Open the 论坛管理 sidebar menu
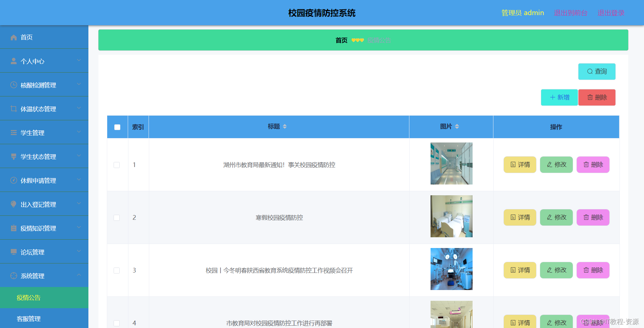The image size is (644, 328). coord(44,252)
